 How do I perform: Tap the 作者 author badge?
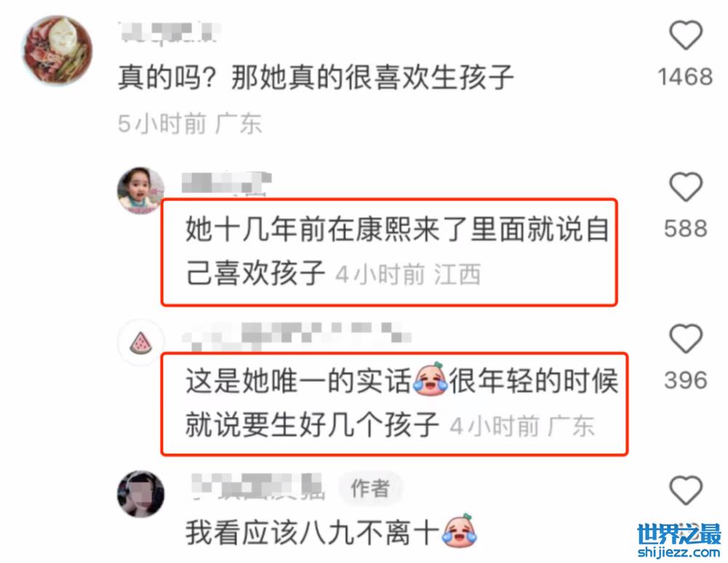point(370,488)
